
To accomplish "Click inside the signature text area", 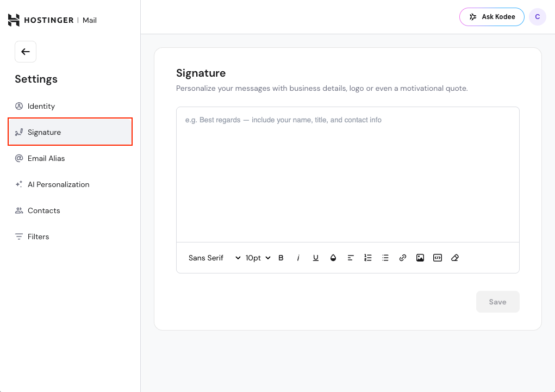I will click(x=348, y=174).
